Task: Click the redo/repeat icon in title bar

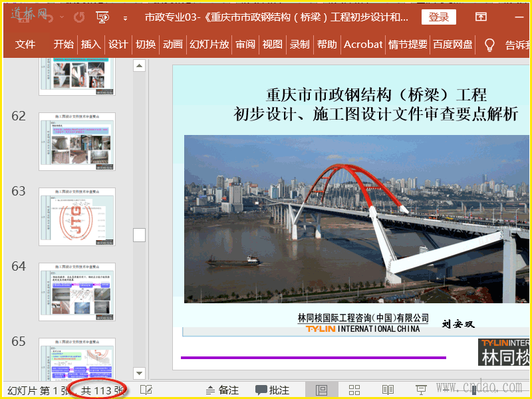Action: (x=78, y=17)
